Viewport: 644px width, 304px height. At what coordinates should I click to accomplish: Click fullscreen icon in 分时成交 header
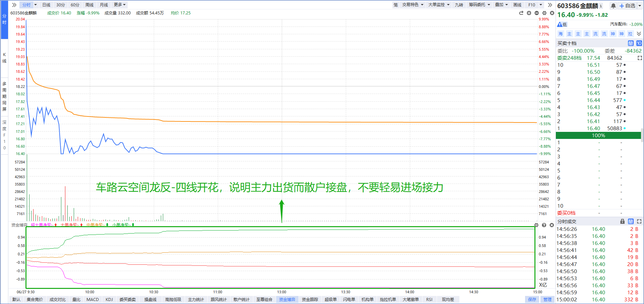639,221
